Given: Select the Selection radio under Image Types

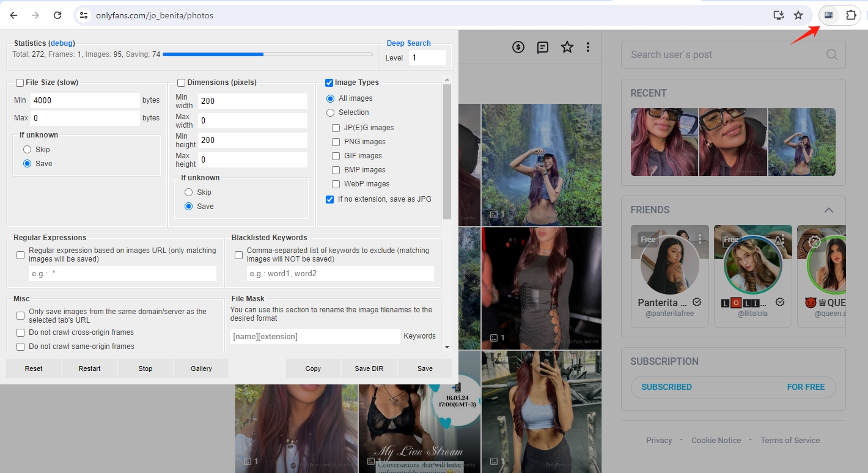Looking at the screenshot, I should [331, 112].
